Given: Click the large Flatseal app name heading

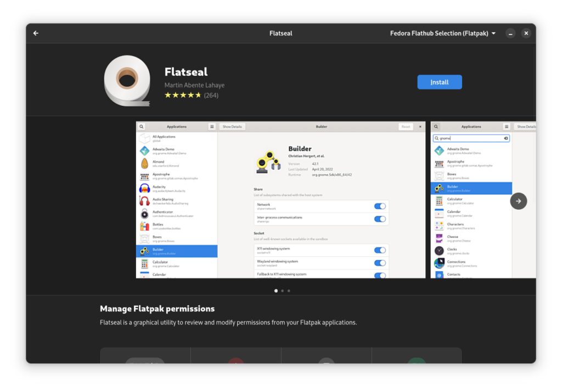Looking at the screenshot, I should (186, 72).
